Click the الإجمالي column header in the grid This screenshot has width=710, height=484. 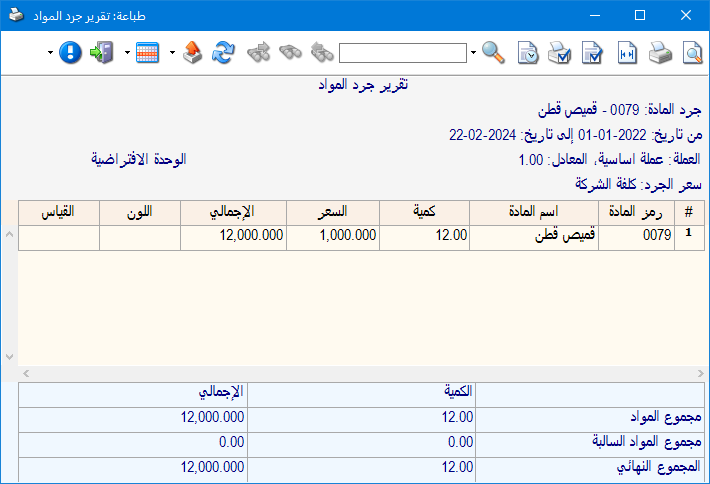(233, 212)
